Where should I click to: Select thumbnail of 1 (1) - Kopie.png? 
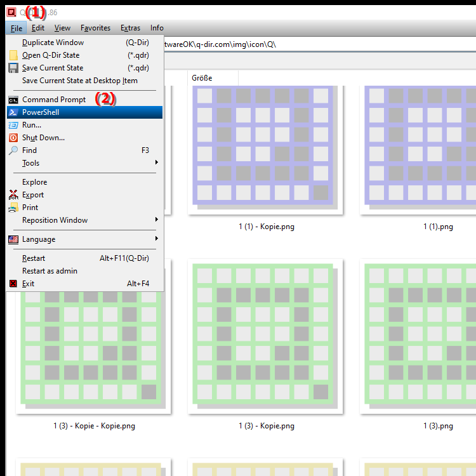click(265, 150)
